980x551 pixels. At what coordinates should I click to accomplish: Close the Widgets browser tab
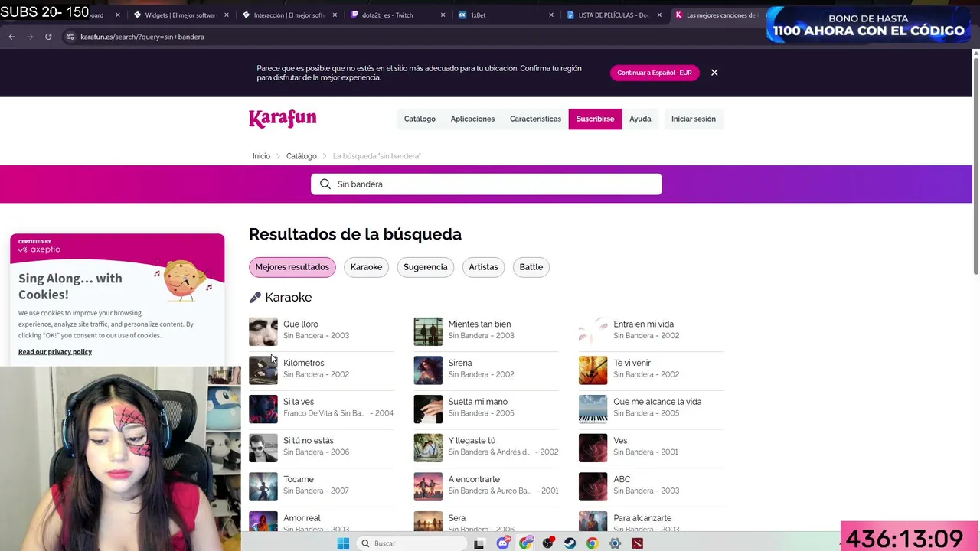tap(227, 15)
